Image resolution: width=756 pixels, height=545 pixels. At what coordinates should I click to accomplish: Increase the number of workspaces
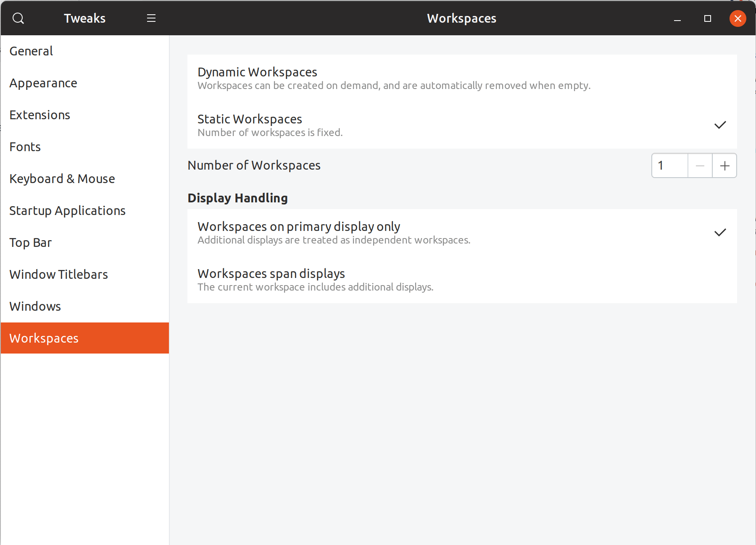(724, 165)
